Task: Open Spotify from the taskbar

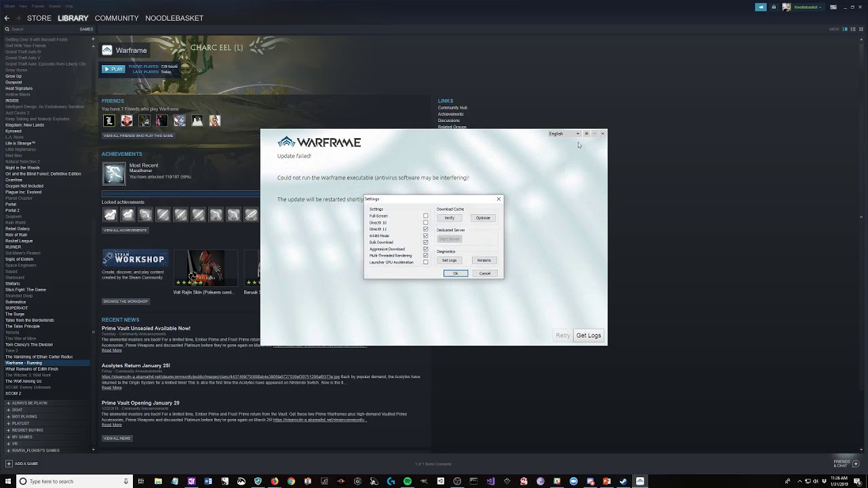Action: point(408,481)
